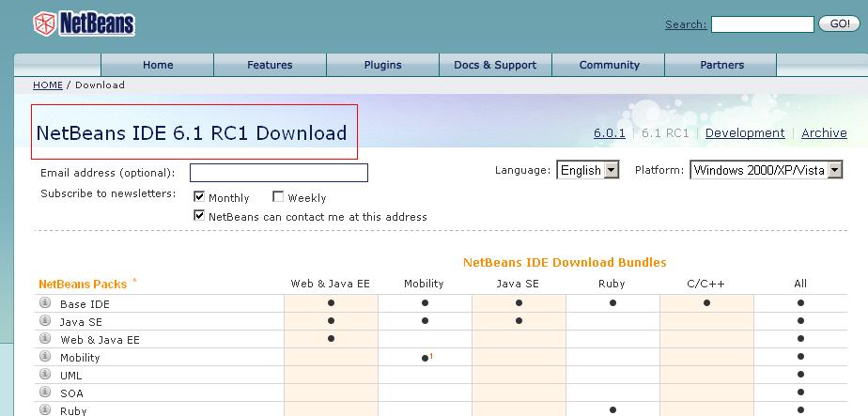Click info icon beside Java SE pack

[x=45, y=320]
